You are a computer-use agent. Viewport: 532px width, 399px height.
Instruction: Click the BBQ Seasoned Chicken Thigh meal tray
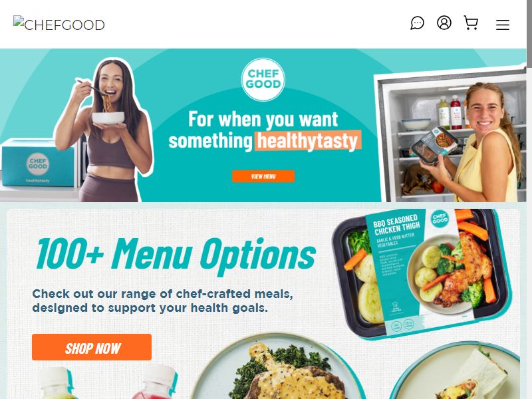tap(422, 273)
